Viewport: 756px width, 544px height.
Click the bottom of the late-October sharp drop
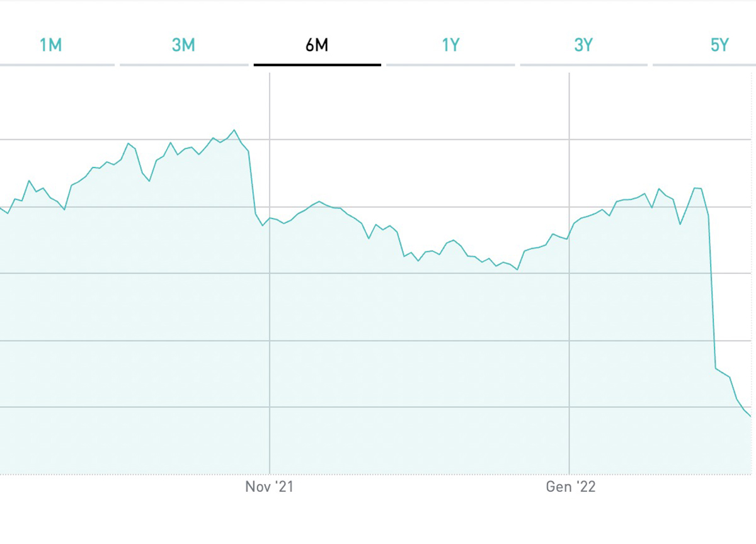(x=263, y=225)
